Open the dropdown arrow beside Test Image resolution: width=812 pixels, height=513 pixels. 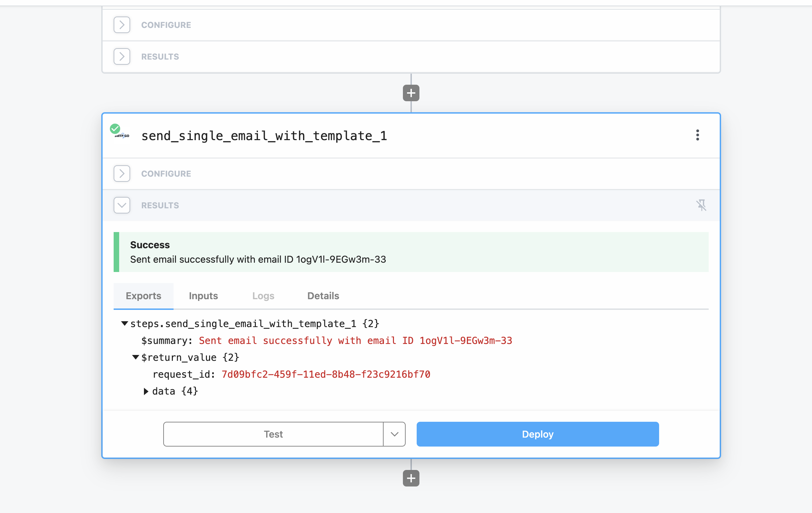(x=395, y=434)
